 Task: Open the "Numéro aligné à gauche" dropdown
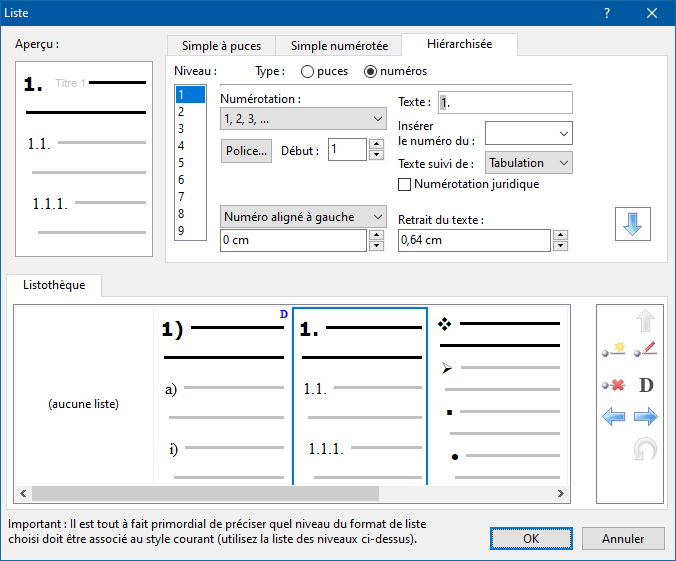(303, 217)
